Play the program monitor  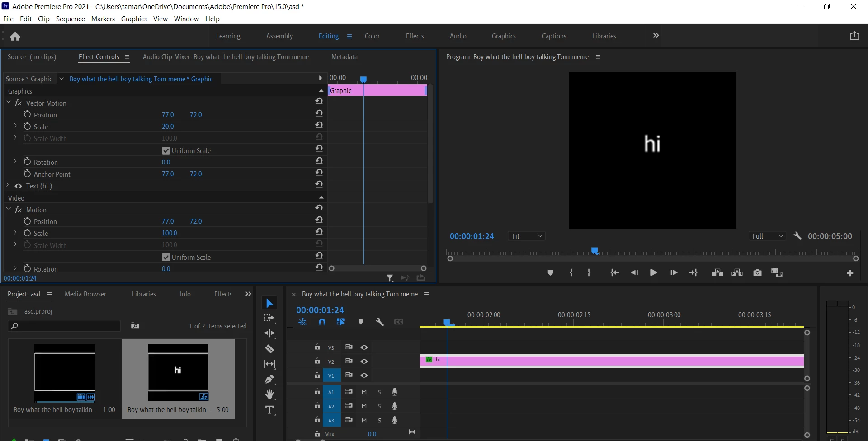(653, 272)
